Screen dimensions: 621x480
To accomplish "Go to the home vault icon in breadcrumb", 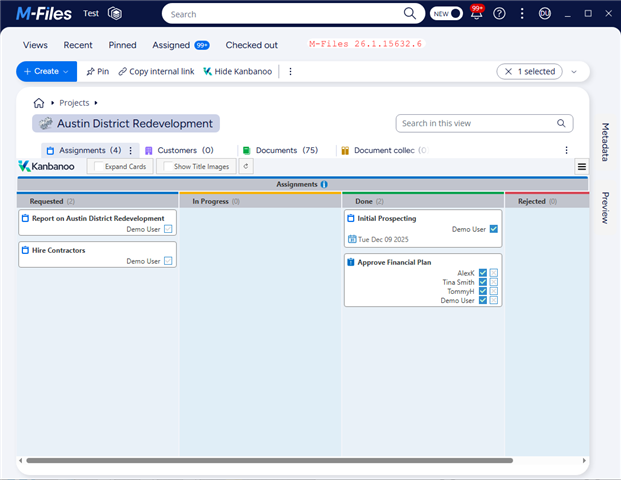I will pos(39,103).
